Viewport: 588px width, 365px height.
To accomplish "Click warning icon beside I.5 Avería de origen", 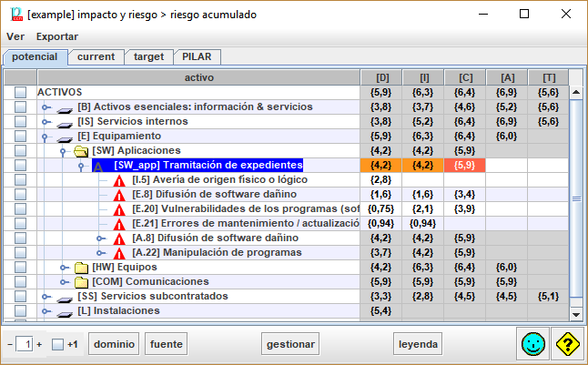I will click(x=119, y=180).
